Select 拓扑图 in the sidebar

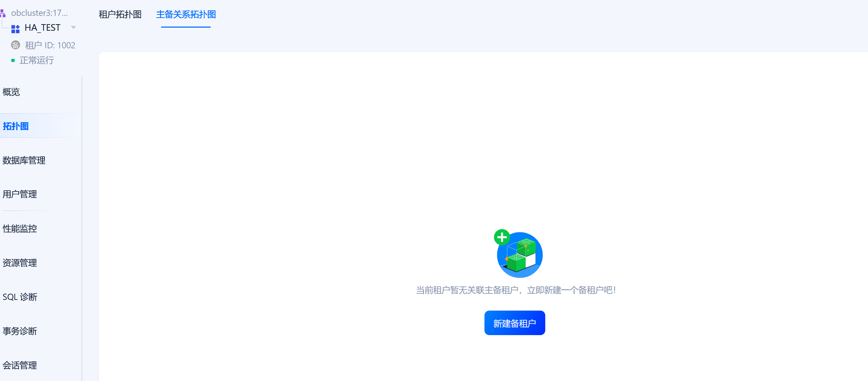click(16, 126)
